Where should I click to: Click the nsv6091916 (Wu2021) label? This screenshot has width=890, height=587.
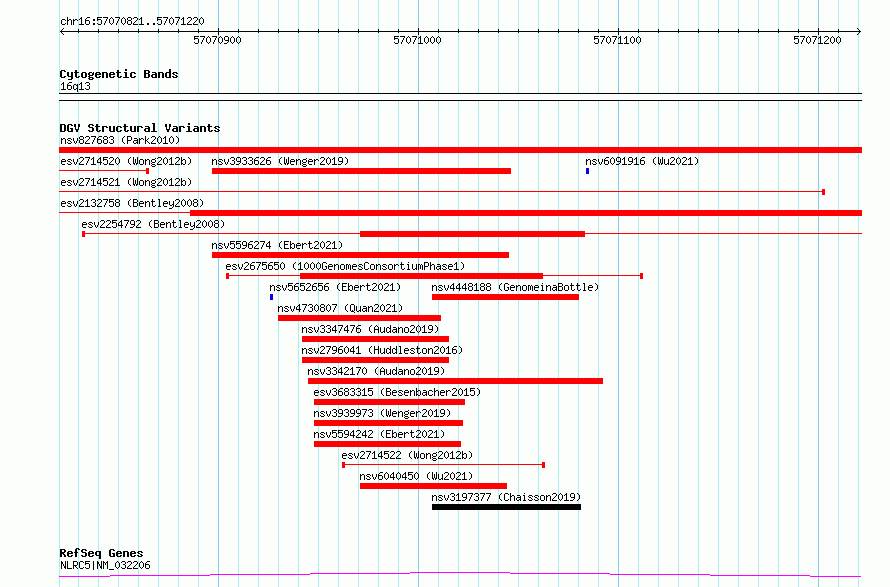(x=642, y=161)
